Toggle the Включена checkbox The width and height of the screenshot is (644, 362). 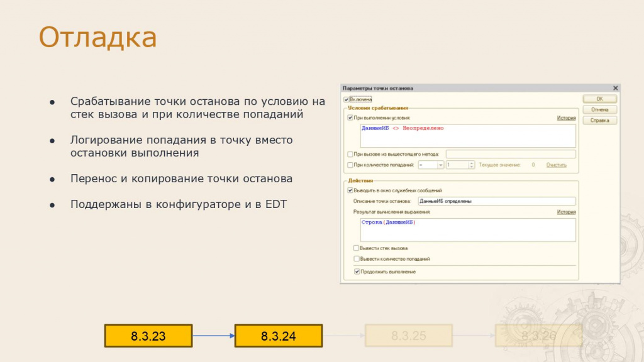[x=347, y=99]
